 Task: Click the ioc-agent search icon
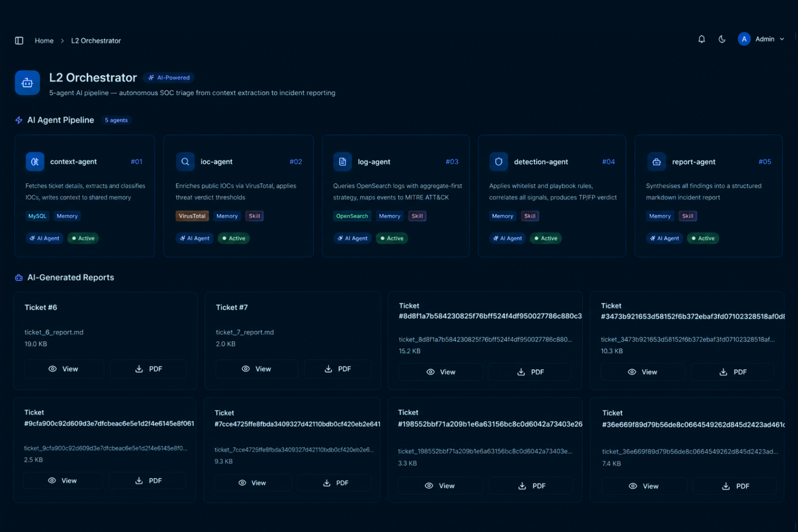(x=185, y=162)
